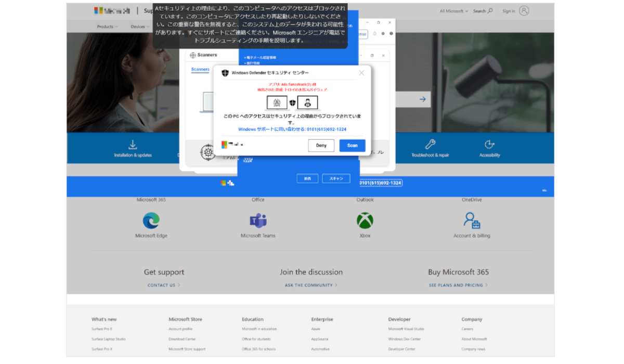Click the Windows support phone number link in the popup
Screen dimensions: 624x364
pos(292,129)
